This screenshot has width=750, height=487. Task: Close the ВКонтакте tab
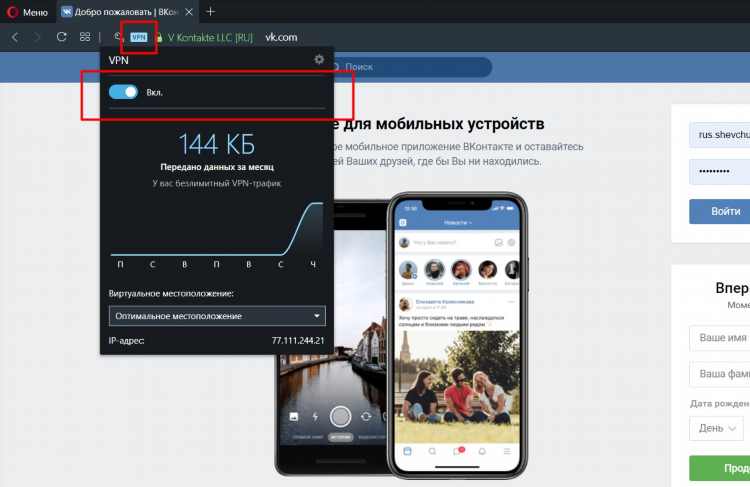pos(189,12)
